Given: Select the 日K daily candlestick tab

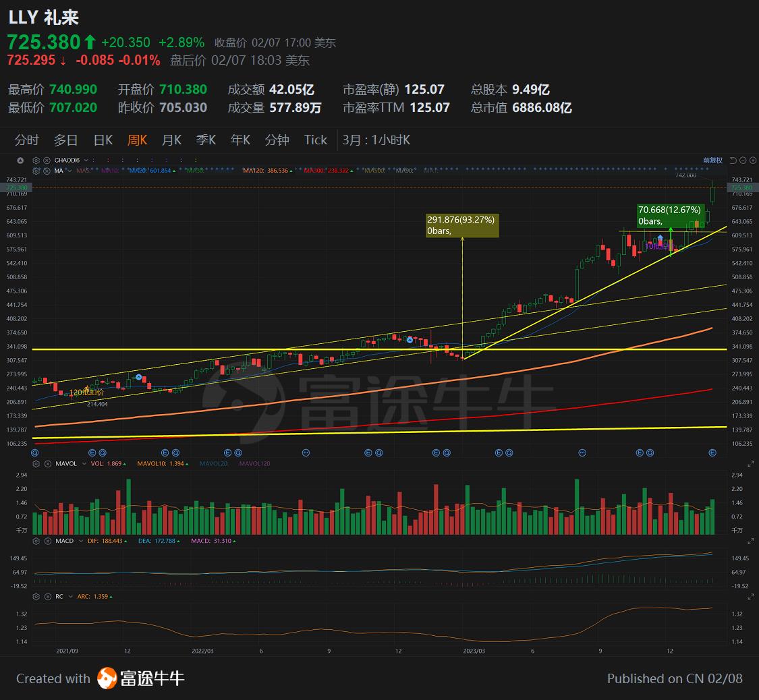Looking at the screenshot, I should (x=103, y=140).
